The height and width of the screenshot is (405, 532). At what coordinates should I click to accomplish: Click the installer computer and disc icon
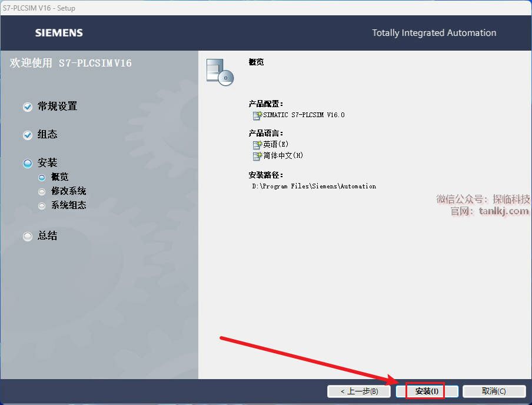click(220, 72)
